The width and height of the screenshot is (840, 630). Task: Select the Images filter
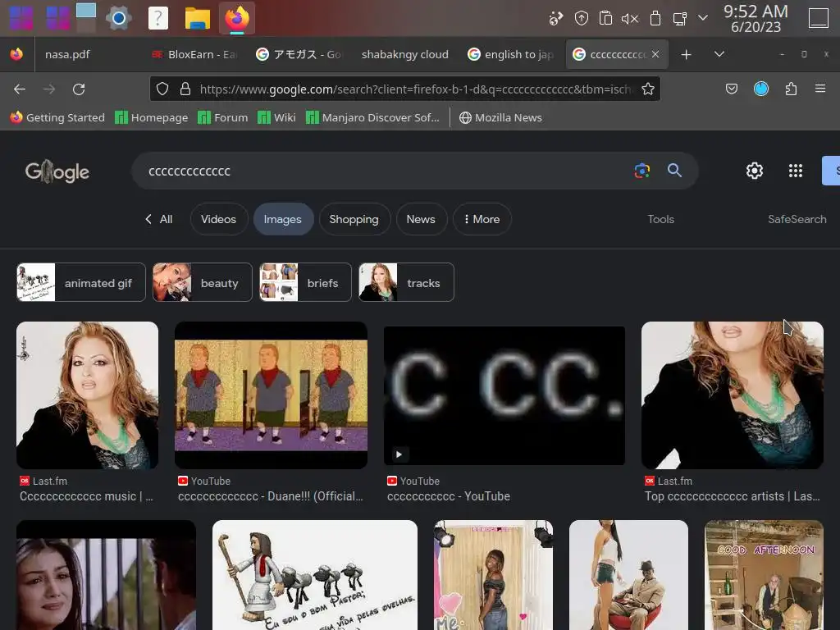pos(283,219)
